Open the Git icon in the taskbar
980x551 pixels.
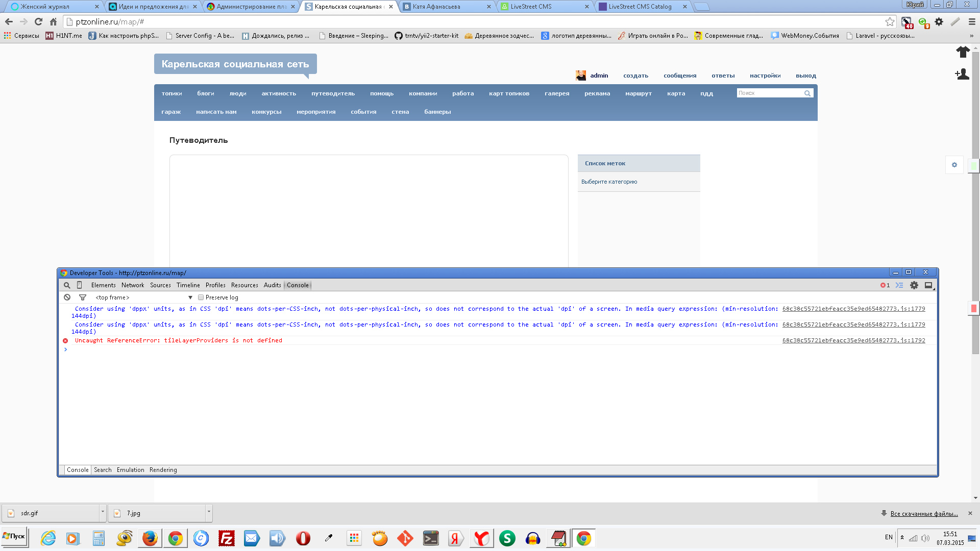[x=405, y=538]
